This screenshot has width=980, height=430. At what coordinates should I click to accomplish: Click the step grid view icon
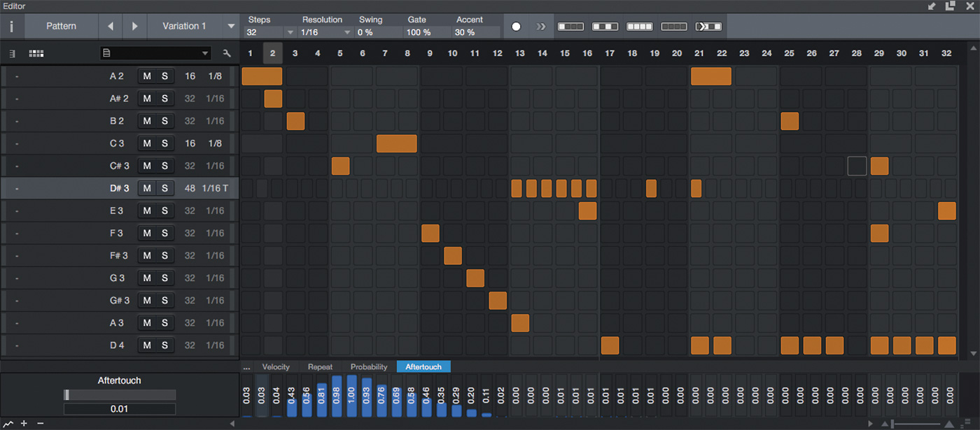coord(36,53)
